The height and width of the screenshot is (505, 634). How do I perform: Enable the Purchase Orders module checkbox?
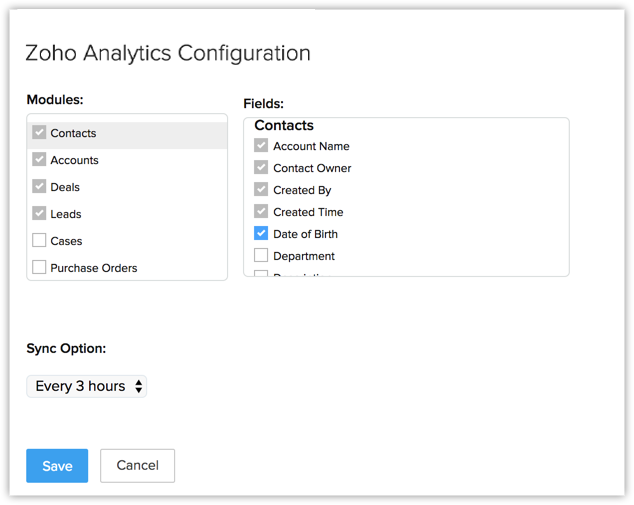point(39,267)
